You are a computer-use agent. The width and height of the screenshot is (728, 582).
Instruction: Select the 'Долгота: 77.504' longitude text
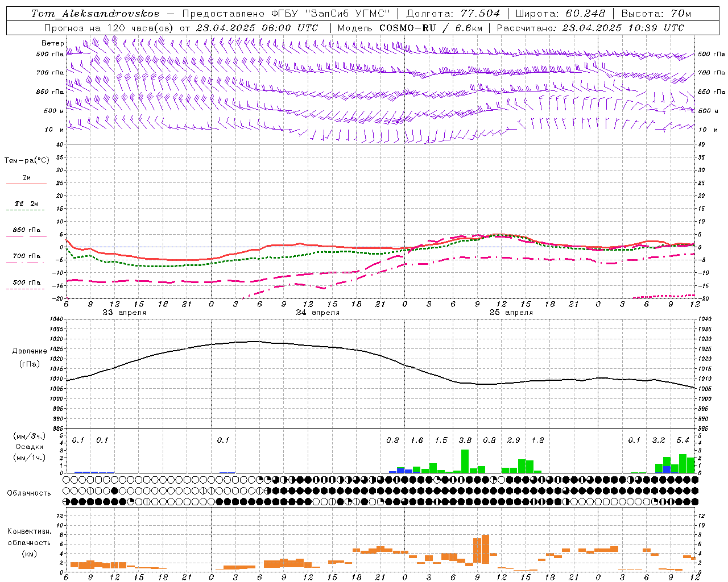(x=453, y=13)
